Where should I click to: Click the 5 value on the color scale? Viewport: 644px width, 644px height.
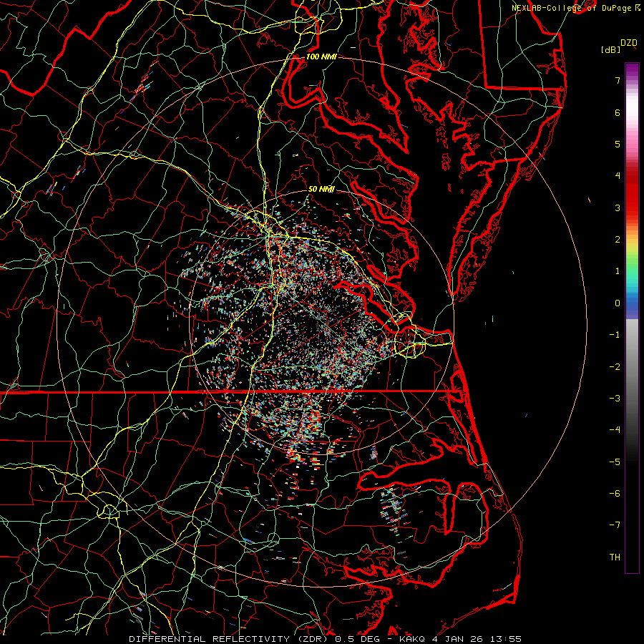618,144
